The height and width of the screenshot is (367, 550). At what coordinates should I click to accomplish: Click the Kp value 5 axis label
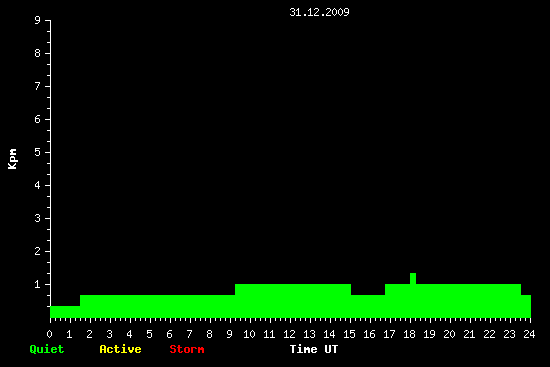(x=38, y=153)
